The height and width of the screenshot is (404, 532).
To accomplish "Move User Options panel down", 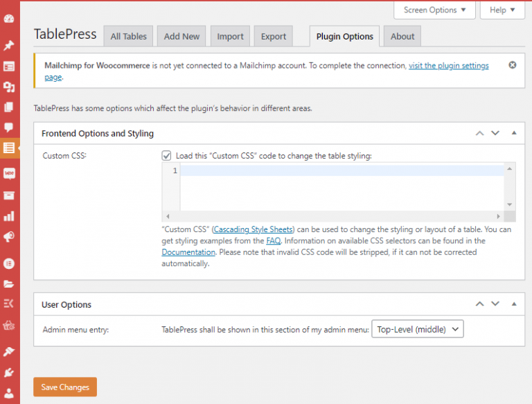I will click(495, 304).
